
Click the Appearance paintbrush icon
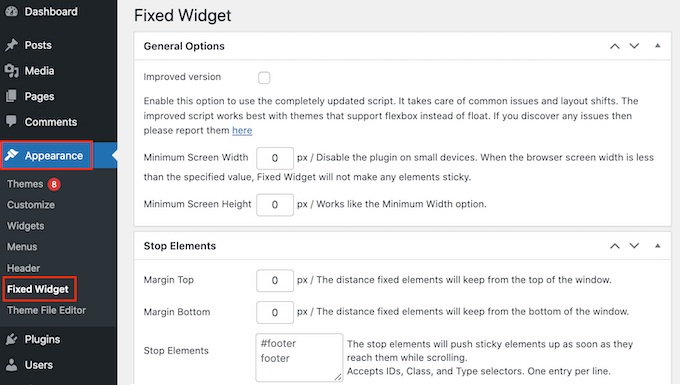12,155
